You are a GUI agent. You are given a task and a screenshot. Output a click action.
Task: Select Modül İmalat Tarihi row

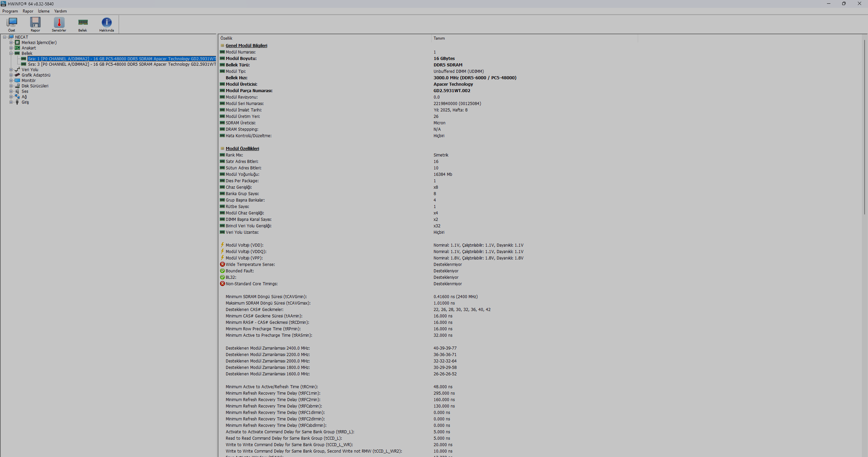429,110
